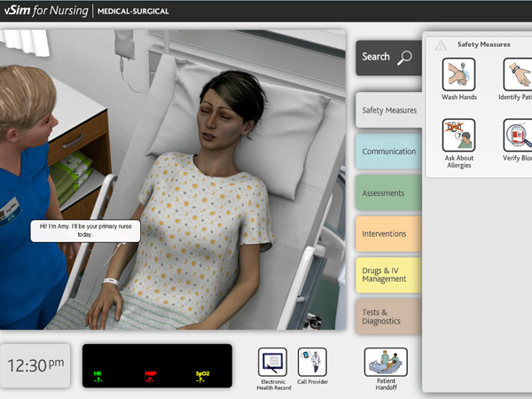Click the HR reading on the monitor

[x=98, y=377]
